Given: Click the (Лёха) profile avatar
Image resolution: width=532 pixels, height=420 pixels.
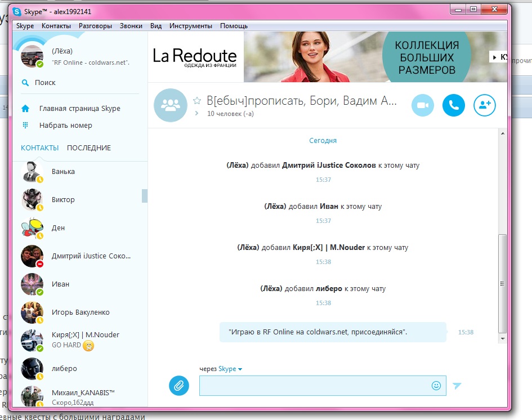Looking at the screenshot, I should pyautogui.click(x=32, y=56).
